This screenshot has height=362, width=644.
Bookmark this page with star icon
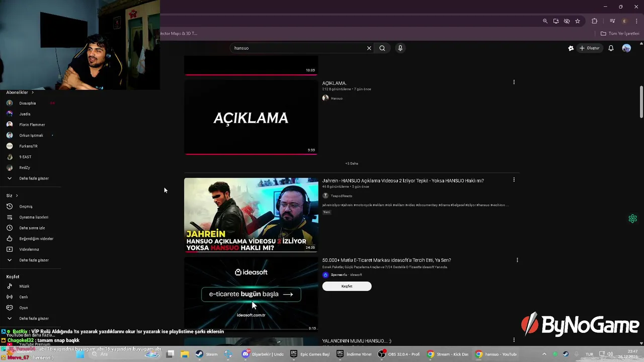578,21
